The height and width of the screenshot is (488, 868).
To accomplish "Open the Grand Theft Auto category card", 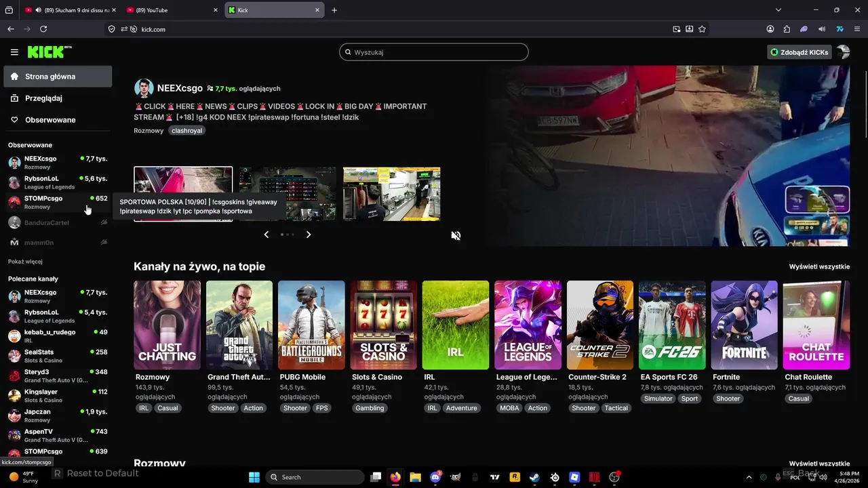I will pos(239,325).
